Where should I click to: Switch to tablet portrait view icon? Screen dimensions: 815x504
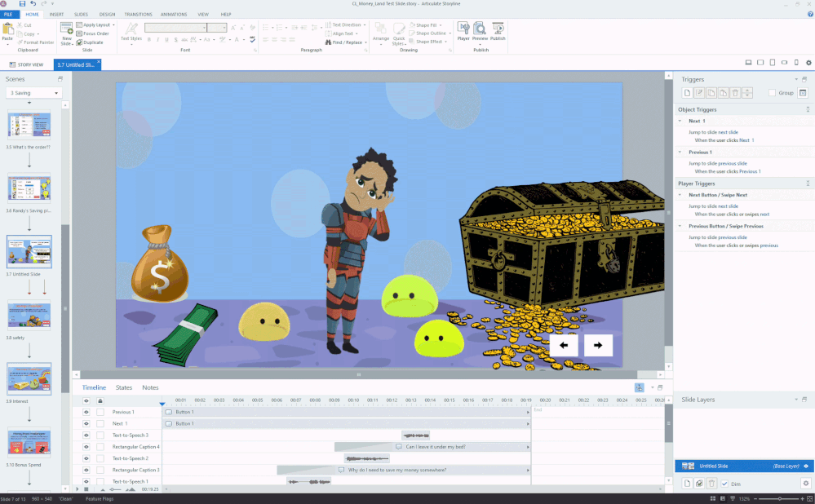pos(773,62)
